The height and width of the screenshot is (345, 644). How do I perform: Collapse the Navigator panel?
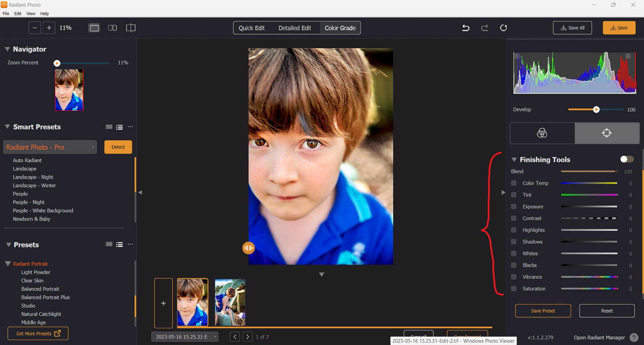point(7,49)
